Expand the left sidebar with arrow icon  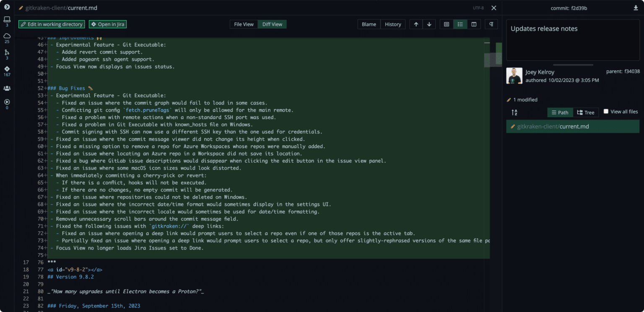coord(7,7)
